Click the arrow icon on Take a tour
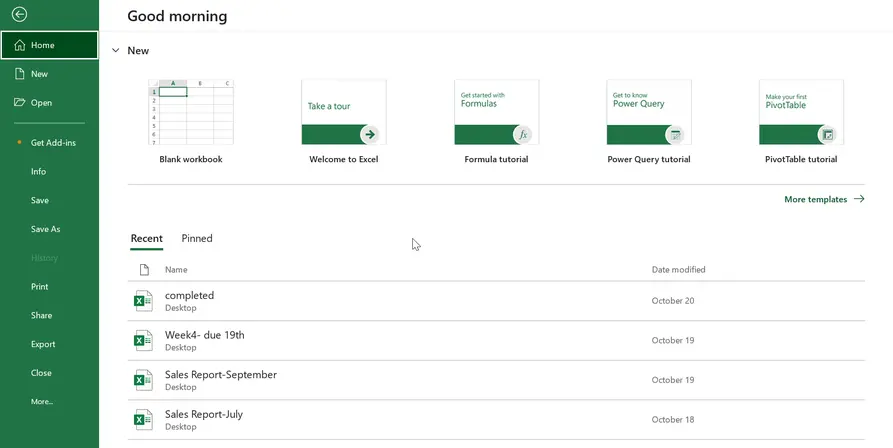 click(370, 135)
